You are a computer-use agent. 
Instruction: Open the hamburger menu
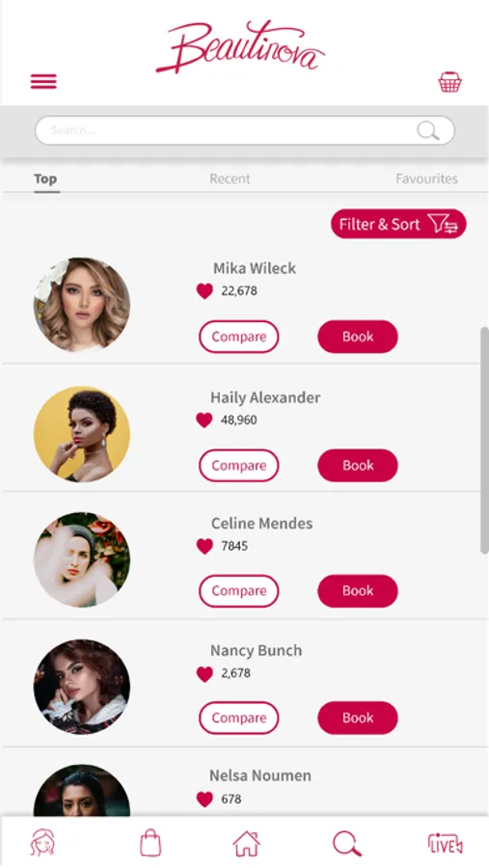coord(43,82)
